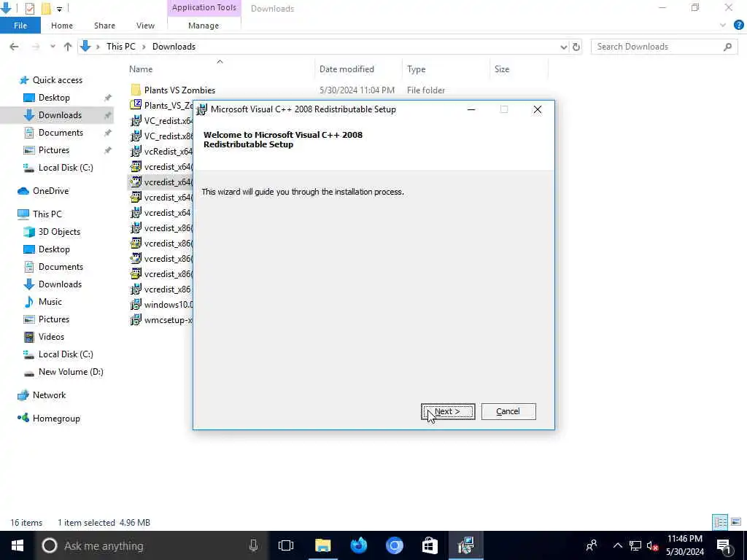Select the VC_redist.x86 file icon
The height and width of the screenshot is (560, 747).
pos(136,136)
